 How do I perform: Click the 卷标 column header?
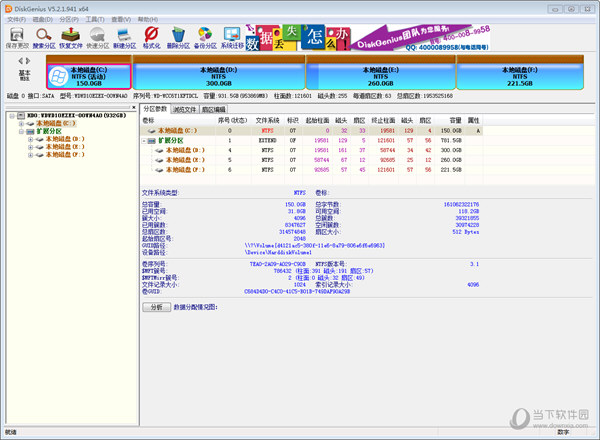pyautogui.click(x=148, y=121)
